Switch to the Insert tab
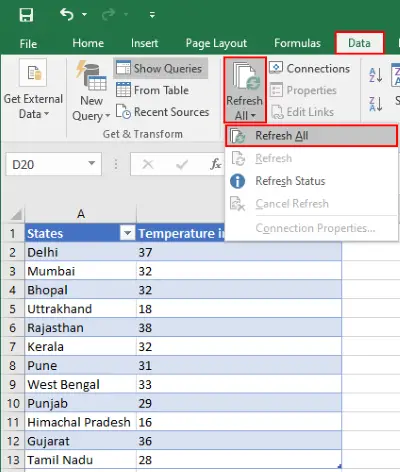The height and width of the screenshot is (472, 400). 144,43
